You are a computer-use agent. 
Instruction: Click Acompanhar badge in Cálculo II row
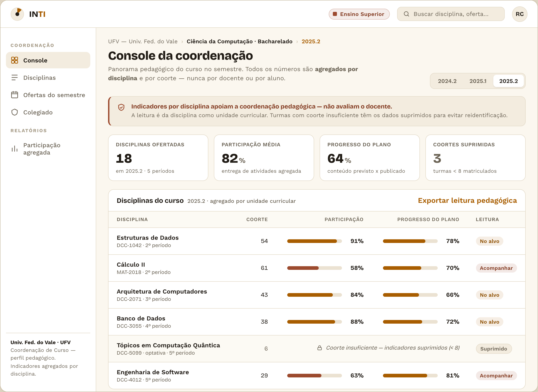tap(496, 268)
